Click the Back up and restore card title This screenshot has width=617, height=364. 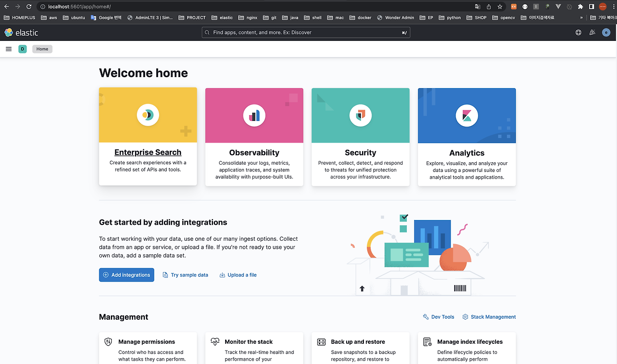pos(358,342)
